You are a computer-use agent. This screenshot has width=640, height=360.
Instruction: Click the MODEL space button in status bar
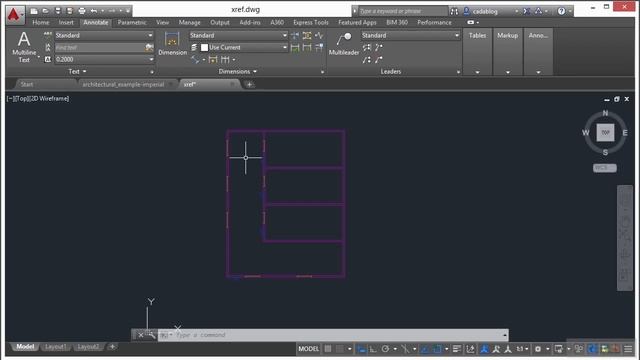pyautogui.click(x=308, y=349)
